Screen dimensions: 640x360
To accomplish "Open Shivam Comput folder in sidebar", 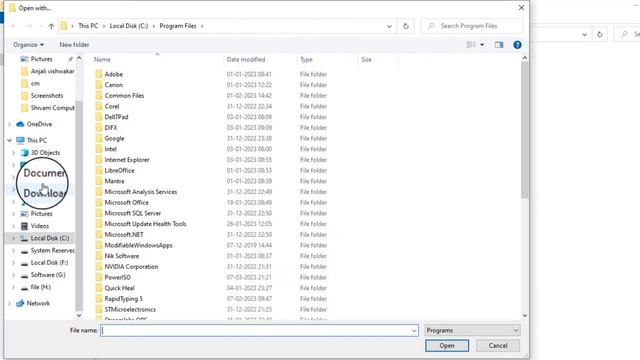I will [x=52, y=108].
